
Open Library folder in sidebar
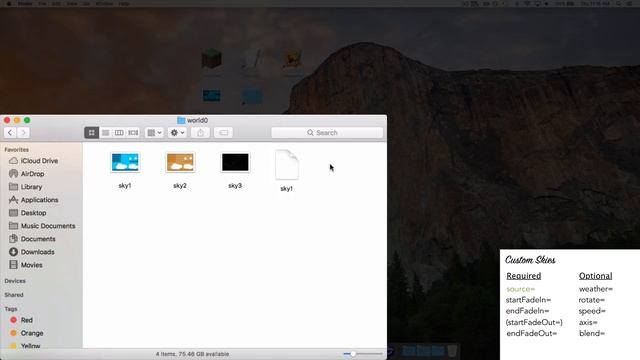click(31, 187)
